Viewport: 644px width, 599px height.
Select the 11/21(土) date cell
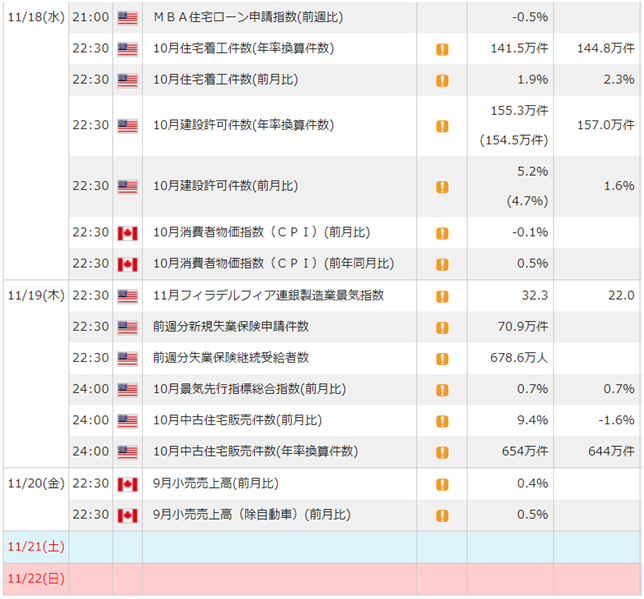[36, 547]
